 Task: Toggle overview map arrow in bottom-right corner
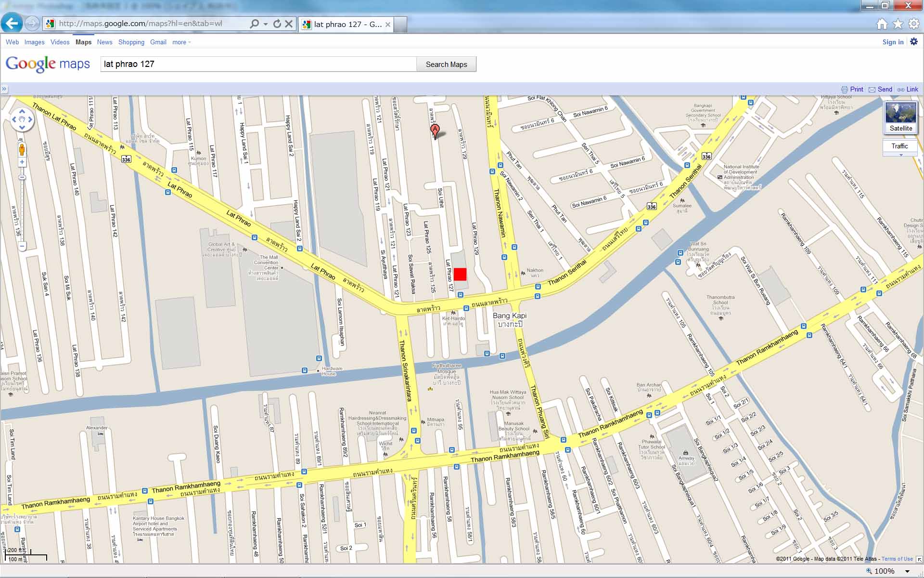[x=919, y=559]
